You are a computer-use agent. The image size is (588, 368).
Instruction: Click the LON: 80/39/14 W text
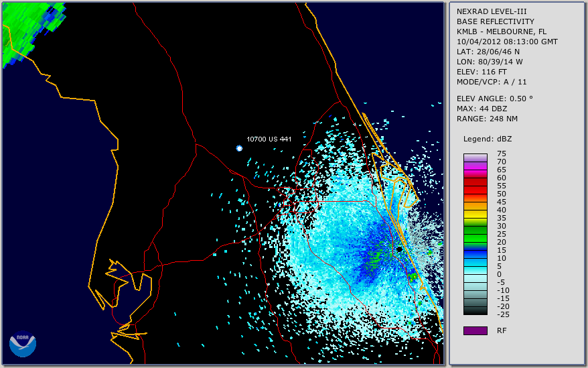coord(490,62)
